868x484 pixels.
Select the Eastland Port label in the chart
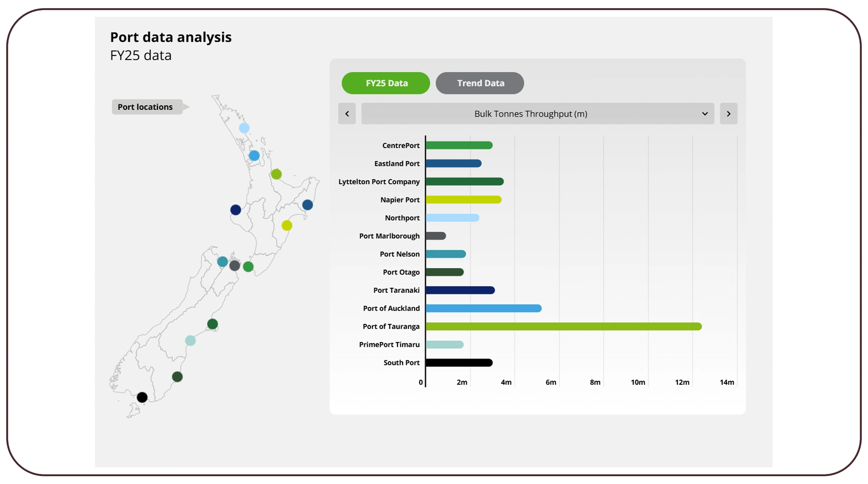coord(397,163)
